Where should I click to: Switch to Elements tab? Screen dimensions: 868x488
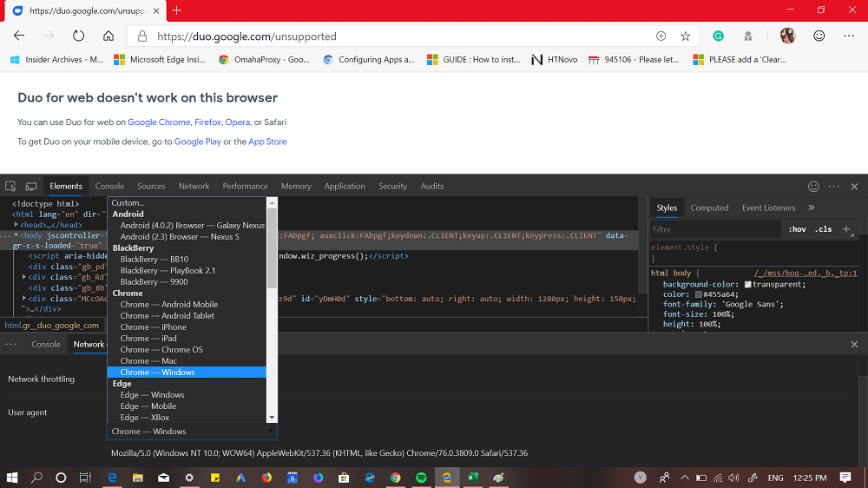click(x=66, y=186)
